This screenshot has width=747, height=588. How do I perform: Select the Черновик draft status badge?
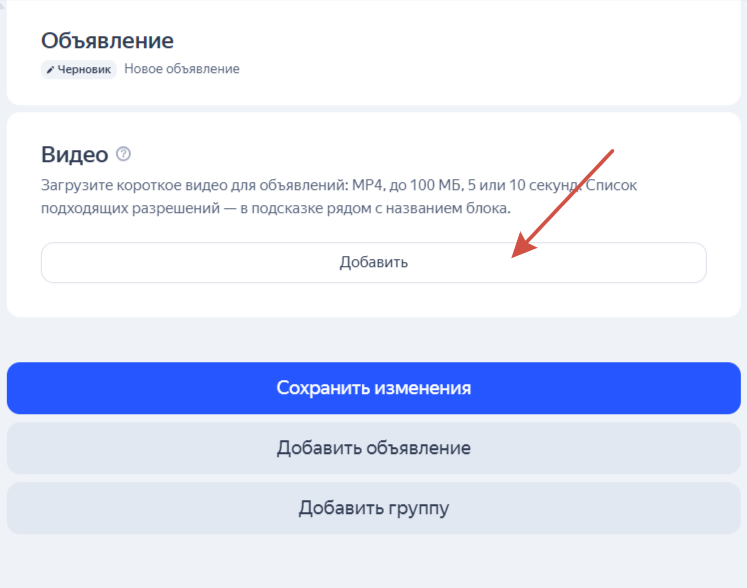click(x=79, y=69)
